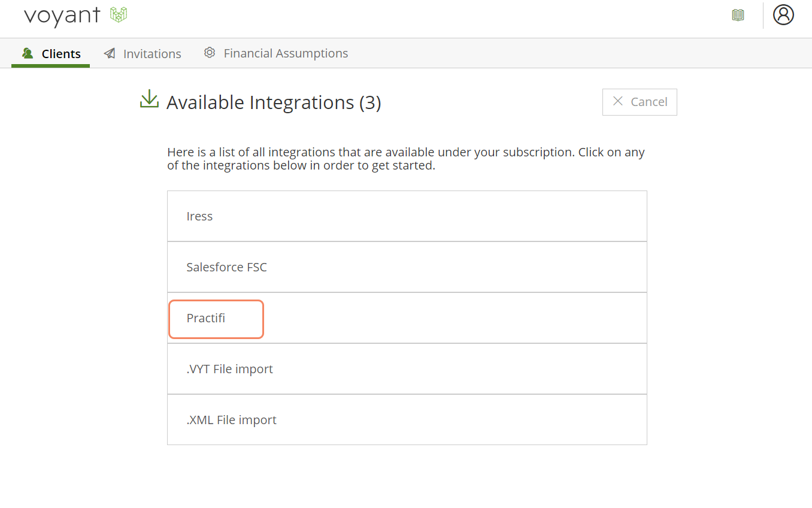The image size is (812, 508).
Task: Click the X icon in Cancel button
Action: click(x=618, y=101)
